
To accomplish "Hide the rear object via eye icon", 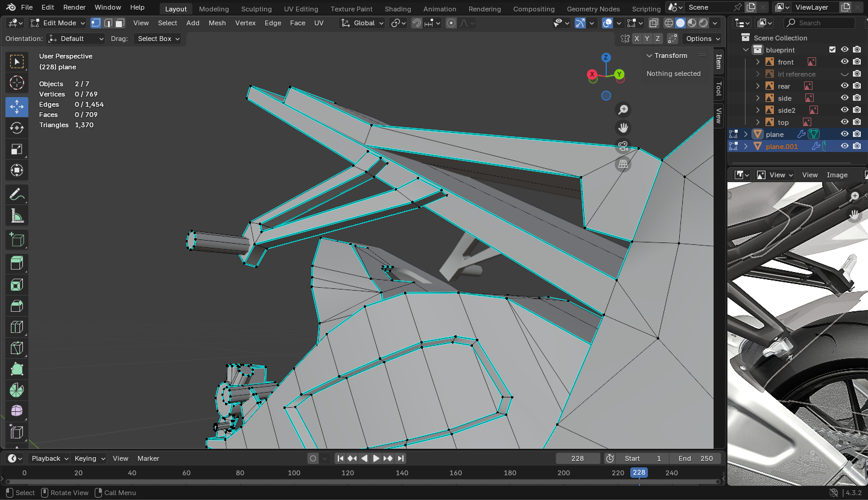I will point(844,86).
